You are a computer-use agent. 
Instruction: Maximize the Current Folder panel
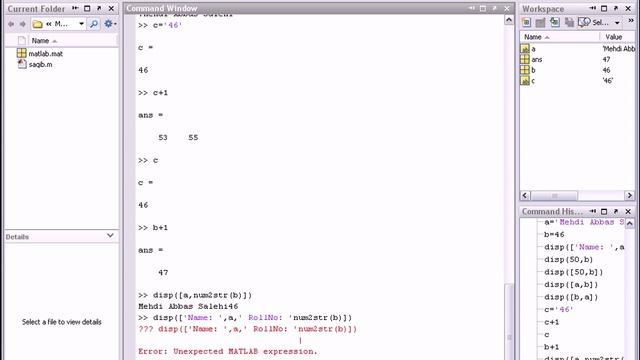point(87,8)
